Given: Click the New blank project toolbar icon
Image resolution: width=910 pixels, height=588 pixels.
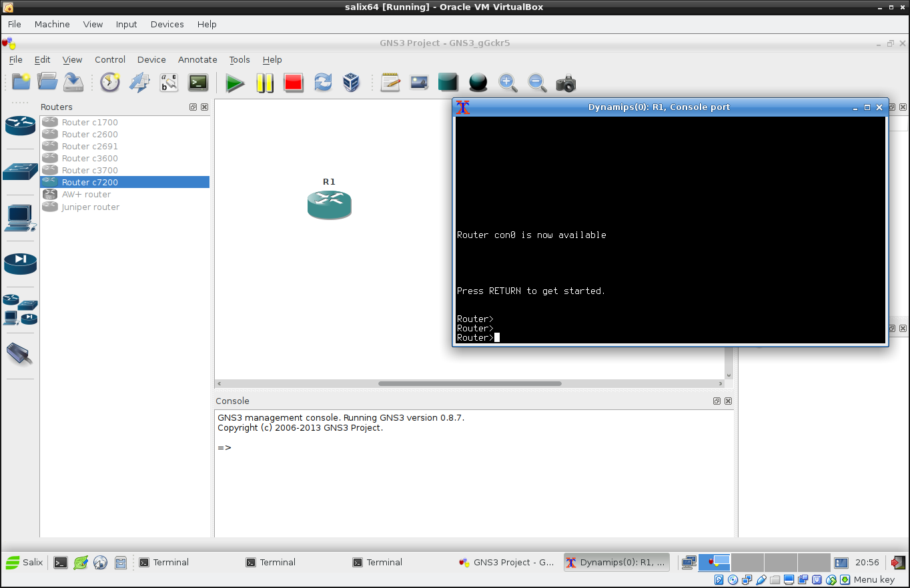Looking at the screenshot, I should tap(21, 83).
